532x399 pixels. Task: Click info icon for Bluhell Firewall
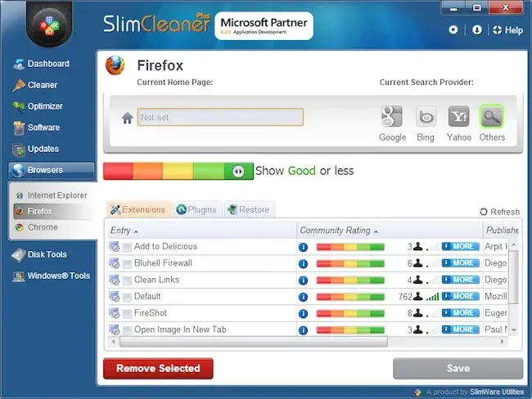303,264
